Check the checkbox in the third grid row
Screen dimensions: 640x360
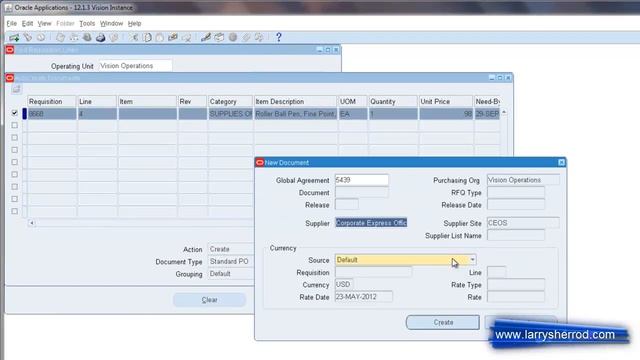click(x=15, y=138)
